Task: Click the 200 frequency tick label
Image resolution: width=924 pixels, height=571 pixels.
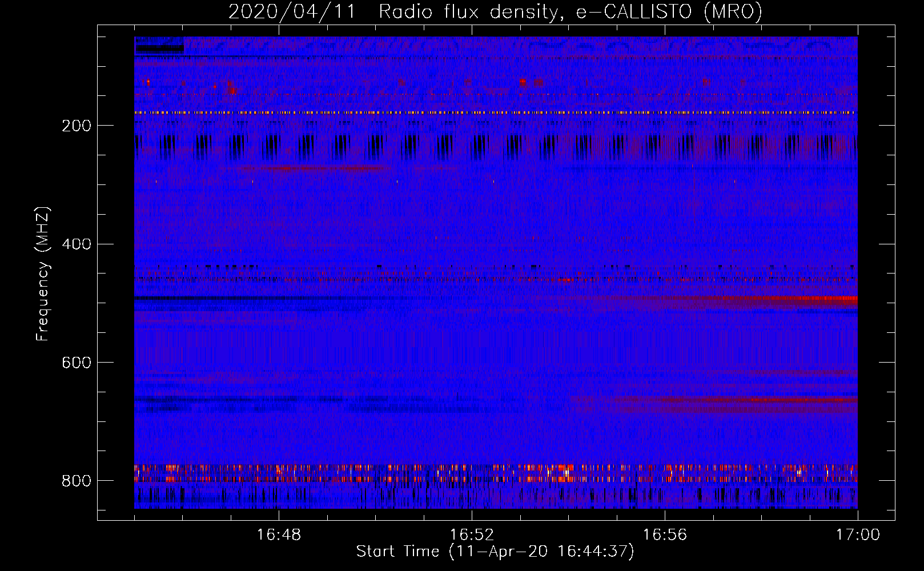Action: [x=77, y=126]
